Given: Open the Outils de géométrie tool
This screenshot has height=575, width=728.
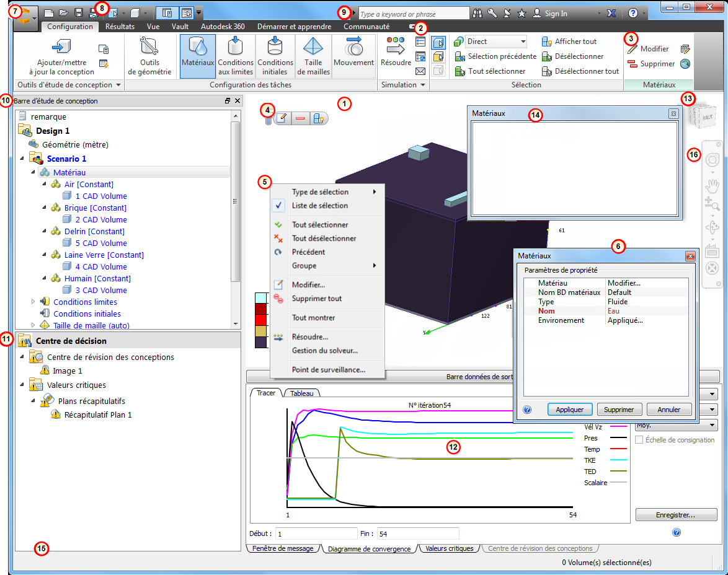Looking at the screenshot, I should click(149, 56).
